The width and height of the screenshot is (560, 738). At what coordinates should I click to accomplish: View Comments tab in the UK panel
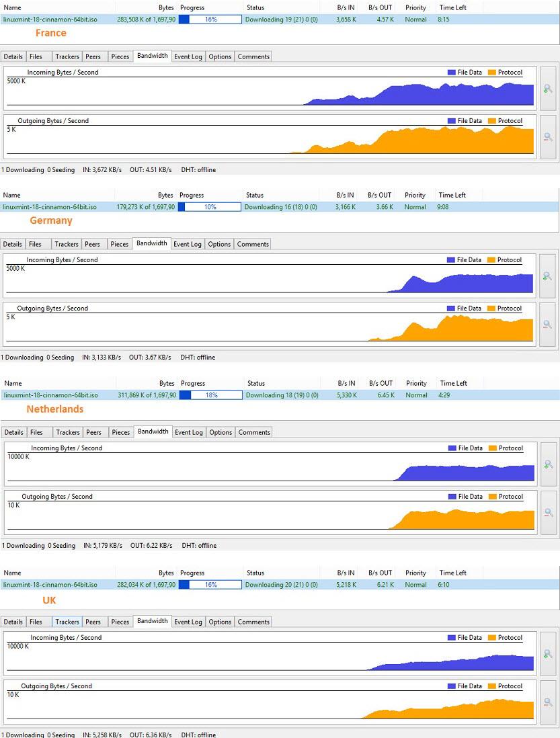[253, 622]
